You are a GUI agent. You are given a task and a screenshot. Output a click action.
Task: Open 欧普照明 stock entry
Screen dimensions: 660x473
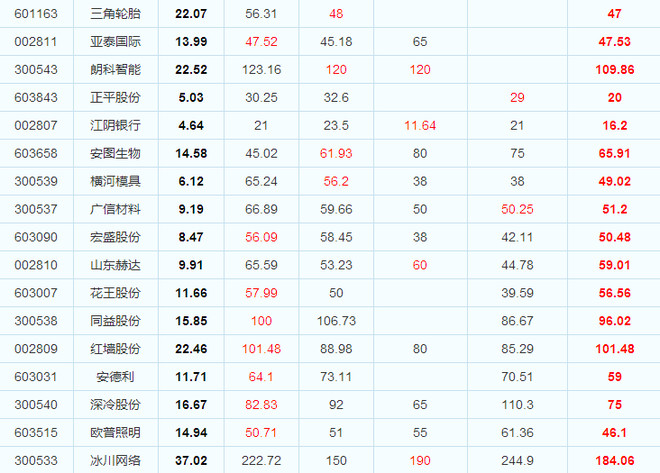[x=115, y=433]
